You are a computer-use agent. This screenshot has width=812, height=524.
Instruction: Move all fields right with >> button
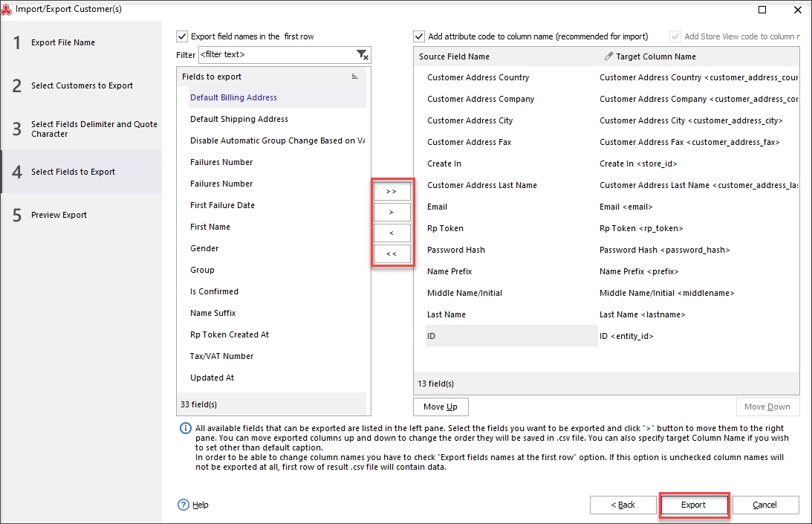point(392,191)
